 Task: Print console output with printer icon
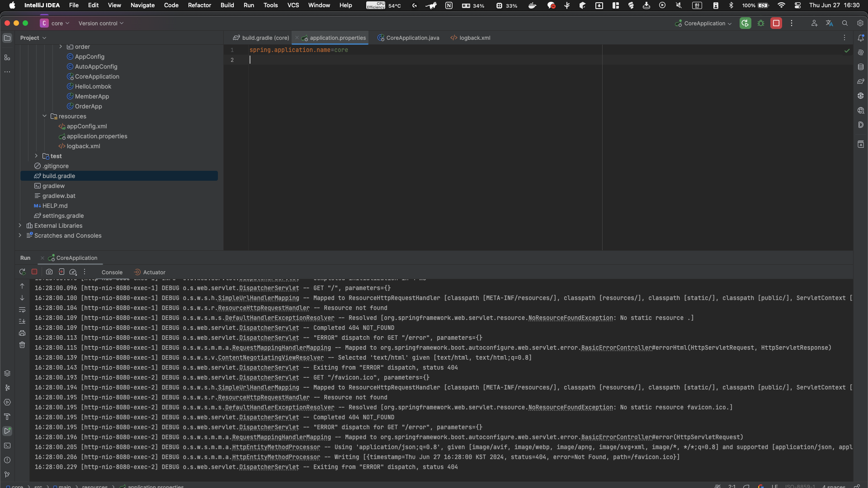(22, 333)
